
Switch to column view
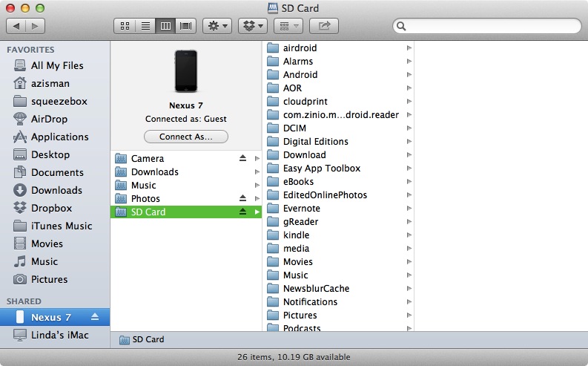coord(165,26)
